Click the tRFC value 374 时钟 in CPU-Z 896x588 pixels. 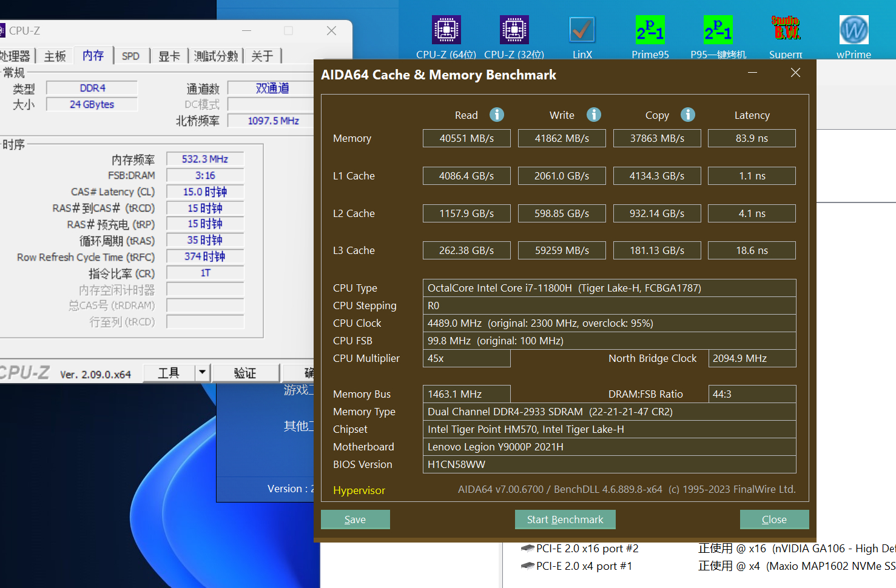pos(205,256)
